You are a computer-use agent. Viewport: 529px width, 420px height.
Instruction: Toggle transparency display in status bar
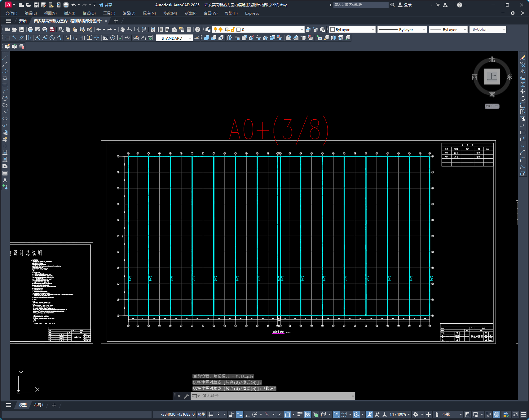pyautogui.click(x=308, y=414)
